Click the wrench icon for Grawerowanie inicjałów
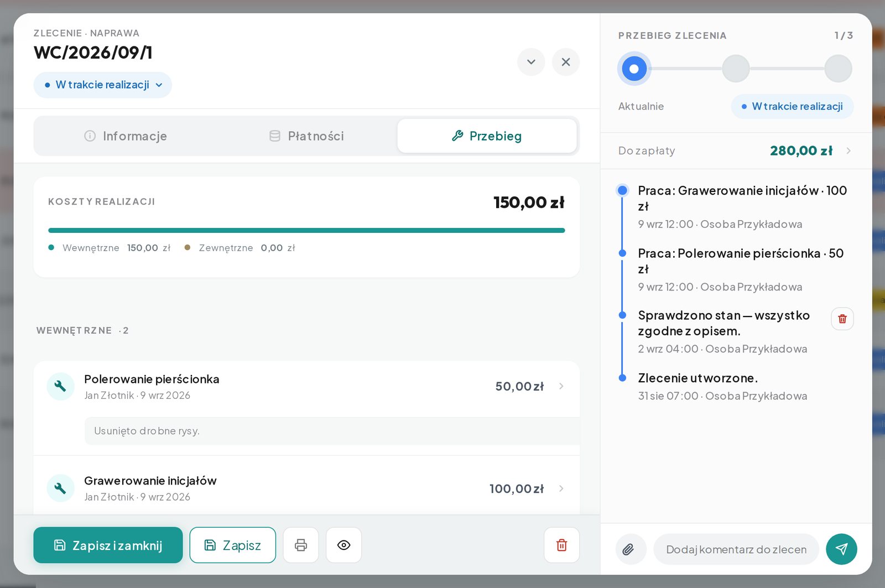885x588 pixels. pos(60,488)
